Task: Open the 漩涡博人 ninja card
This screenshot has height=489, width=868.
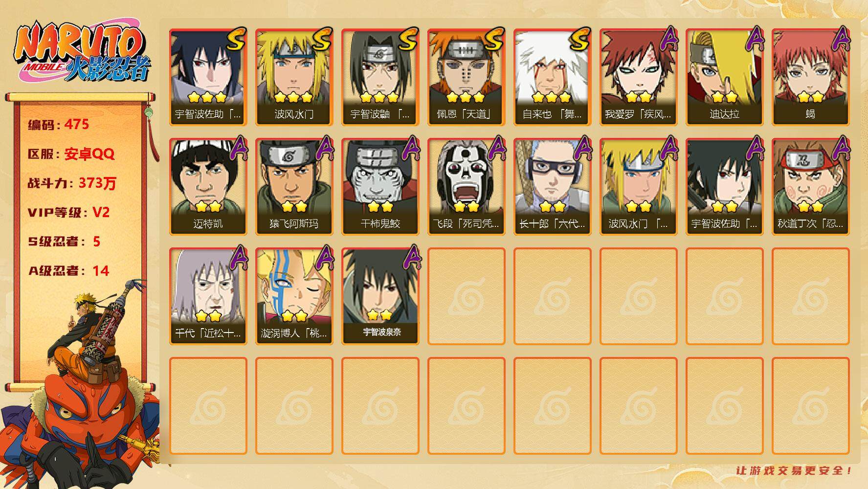Action: point(294,296)
